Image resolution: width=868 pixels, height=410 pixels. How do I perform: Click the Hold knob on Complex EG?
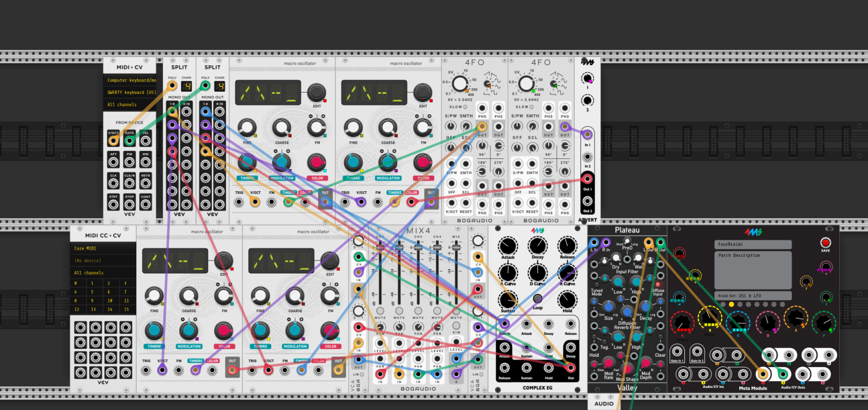567,300
